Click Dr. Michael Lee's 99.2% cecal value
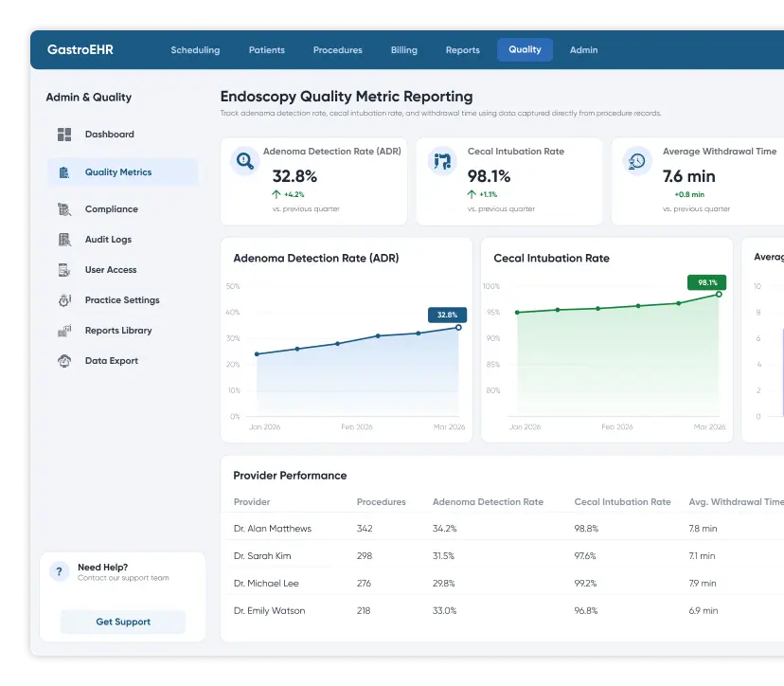Image resolution: width=784 pixels, height=686 pixels. click(x=585, y=584)
